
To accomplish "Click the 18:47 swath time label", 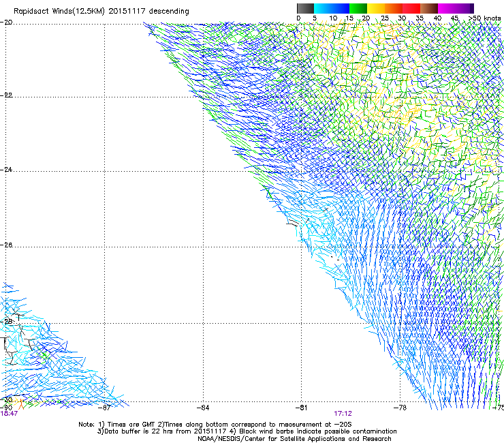I will click(x=9, y=414).
